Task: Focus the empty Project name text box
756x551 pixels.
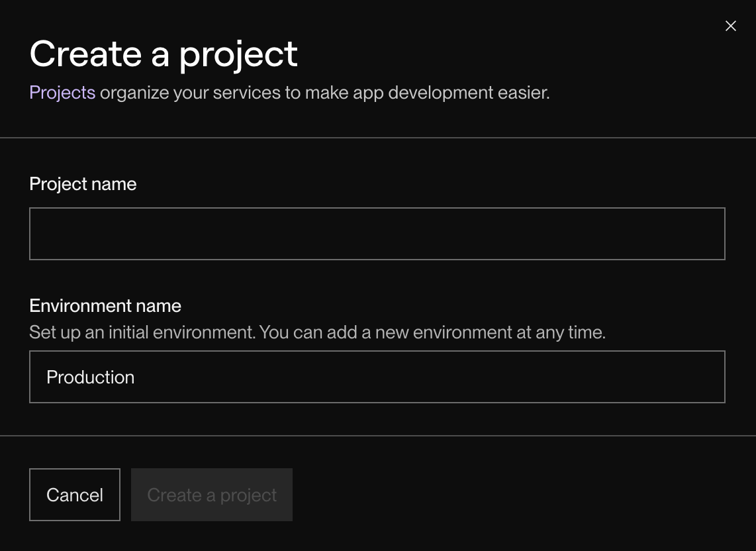Action: (377, 233)
